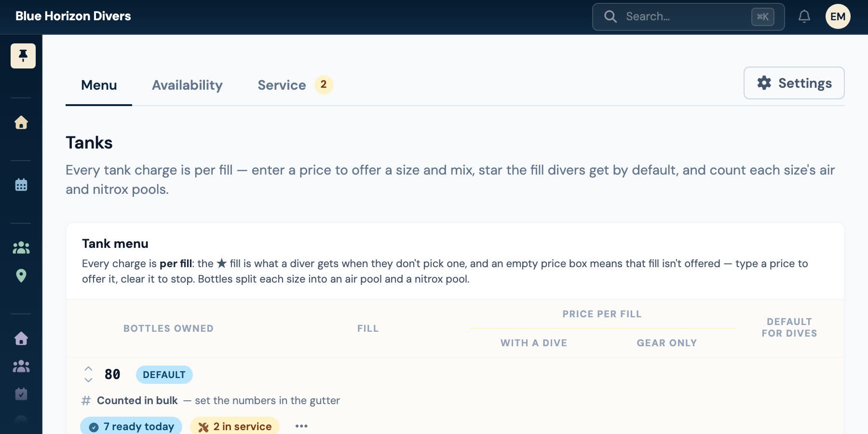868x434 pixels.
Task: Move the 80 tank size up
Action: tap(88, 368)
